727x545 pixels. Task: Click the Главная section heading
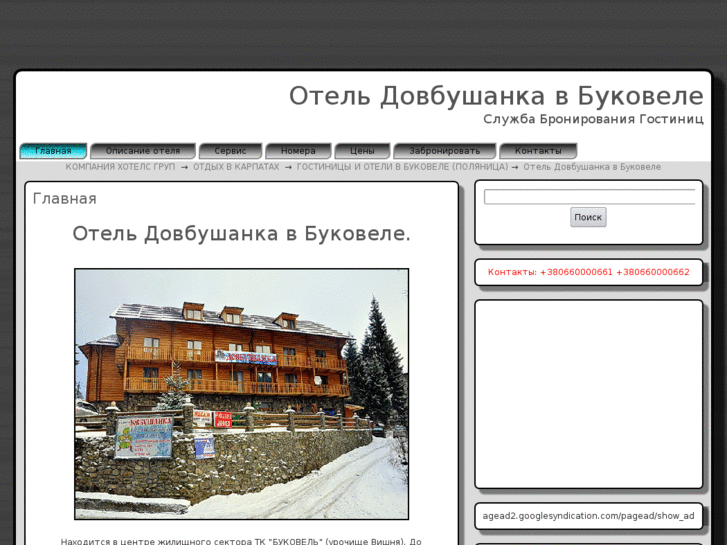pyautogui.click(x=64, y=199)
